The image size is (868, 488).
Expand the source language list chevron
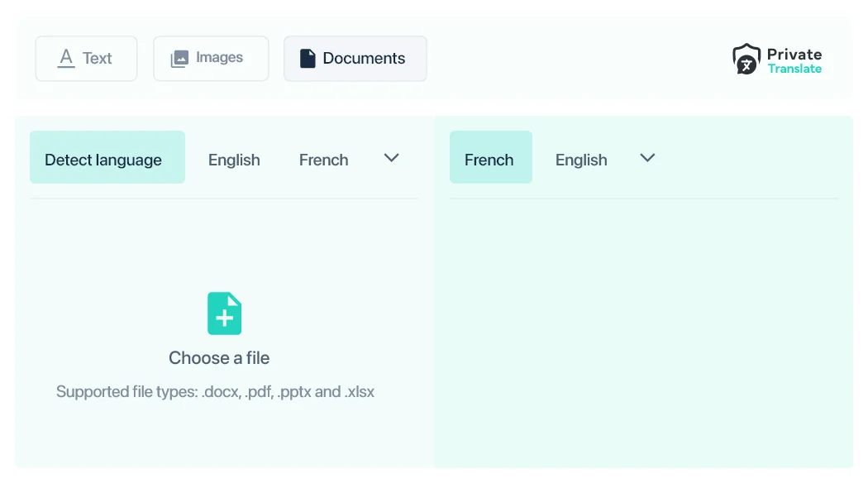pyautogui.click(x=392, y=158)
